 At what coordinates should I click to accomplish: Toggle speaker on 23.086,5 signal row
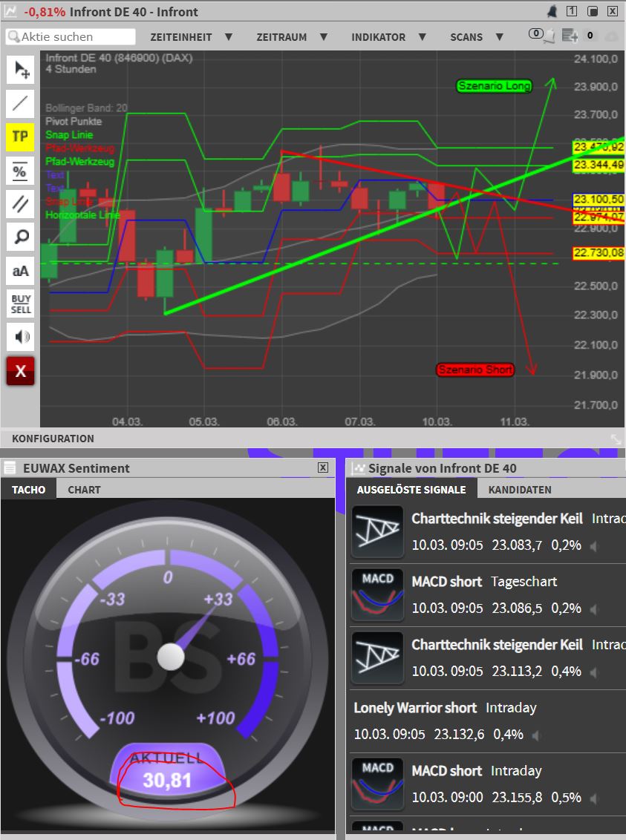click(594, 609)
